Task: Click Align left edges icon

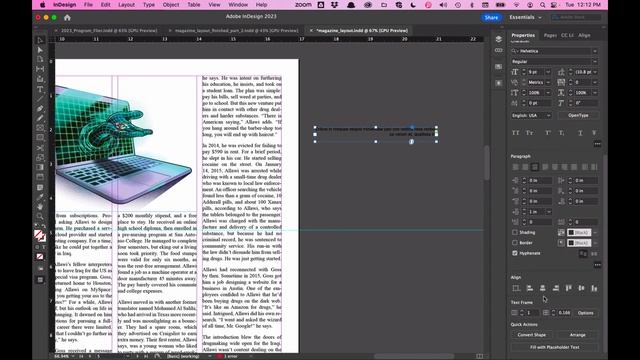Action: 529,288
